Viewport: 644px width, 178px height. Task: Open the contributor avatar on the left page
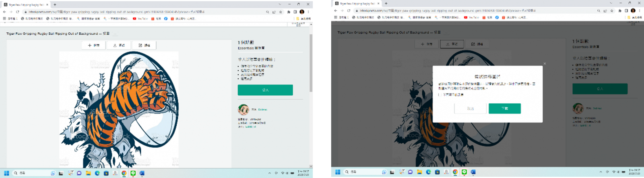tap(243, 109)
